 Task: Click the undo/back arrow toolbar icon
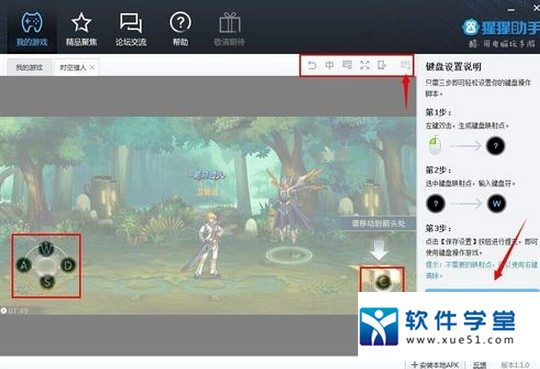(312, 65)
